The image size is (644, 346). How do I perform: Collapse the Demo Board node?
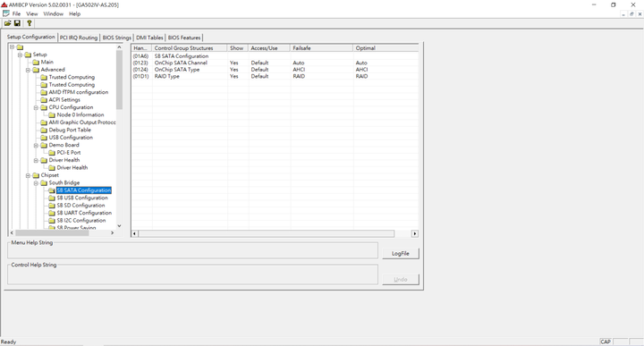pyautogui.click(x=36, y=146)
